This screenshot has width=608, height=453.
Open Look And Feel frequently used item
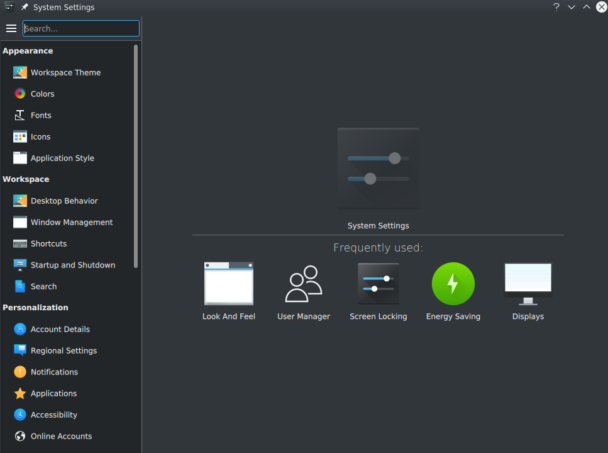229,292
